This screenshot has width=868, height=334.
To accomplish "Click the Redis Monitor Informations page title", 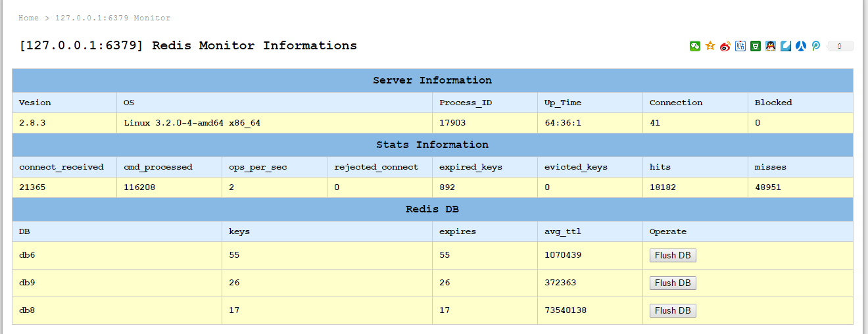I will click(189, 45).
